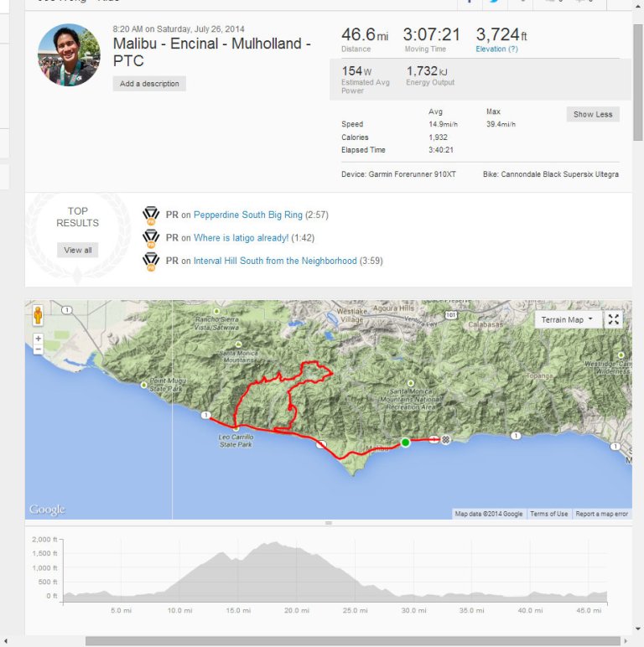View all top results
644x647 pixels.
(78, 250)
